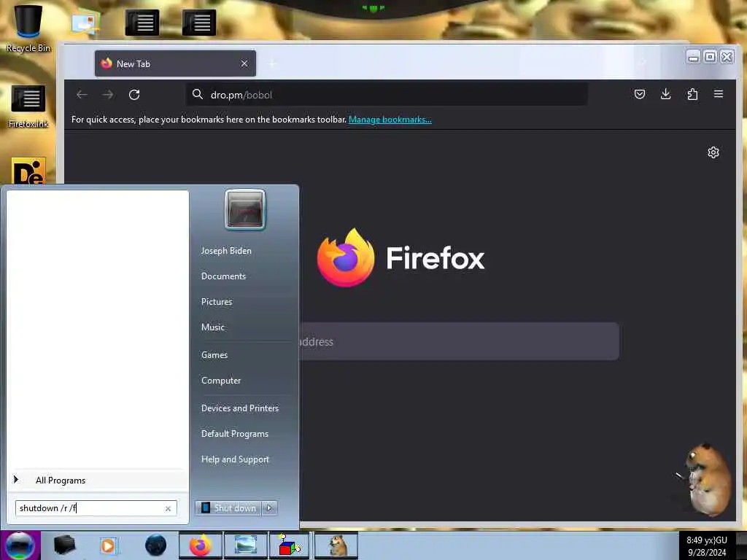
Task: Open the colored cubes taskbar icon
Action: 290,545
